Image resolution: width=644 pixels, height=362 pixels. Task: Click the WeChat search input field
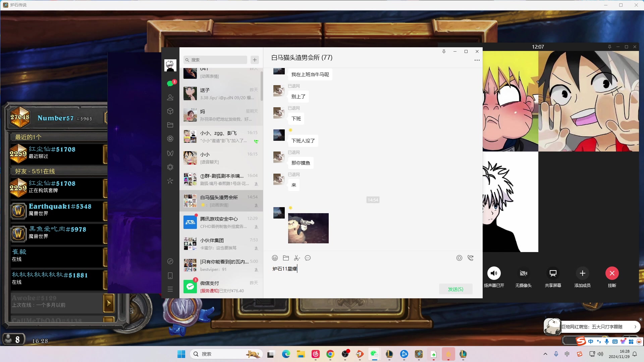coord(215,60)
